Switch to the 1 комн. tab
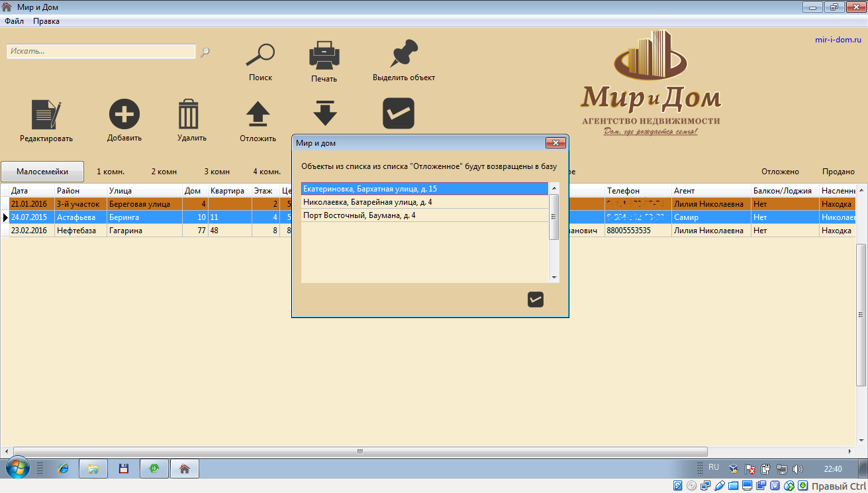This screenshot has width=868, height=493. [x=111, y=172]
